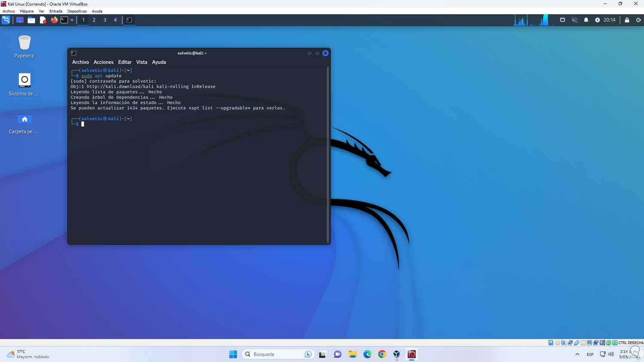This screenshot has height=362, width=644.
Task: Select the Sistema de archivos desktop icon
Action: [x=24, y=84]
